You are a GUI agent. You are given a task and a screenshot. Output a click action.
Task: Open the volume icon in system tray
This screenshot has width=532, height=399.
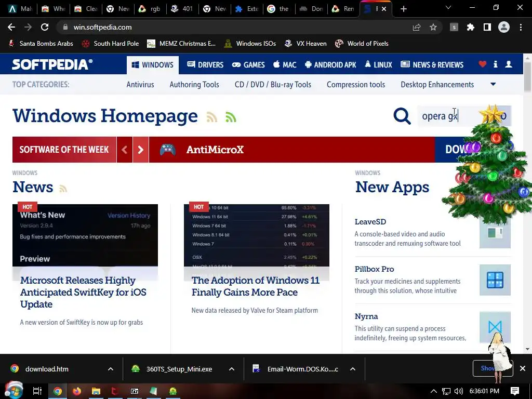(458, 391)
